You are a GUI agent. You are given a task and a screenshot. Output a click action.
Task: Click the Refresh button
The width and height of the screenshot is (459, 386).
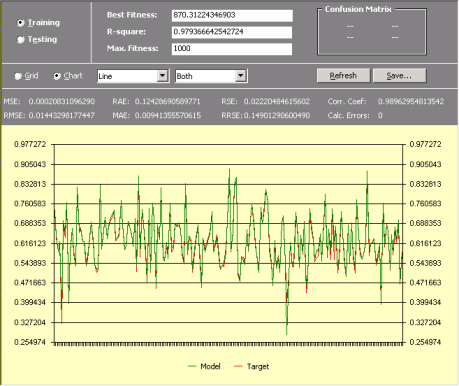click(343, 76)
